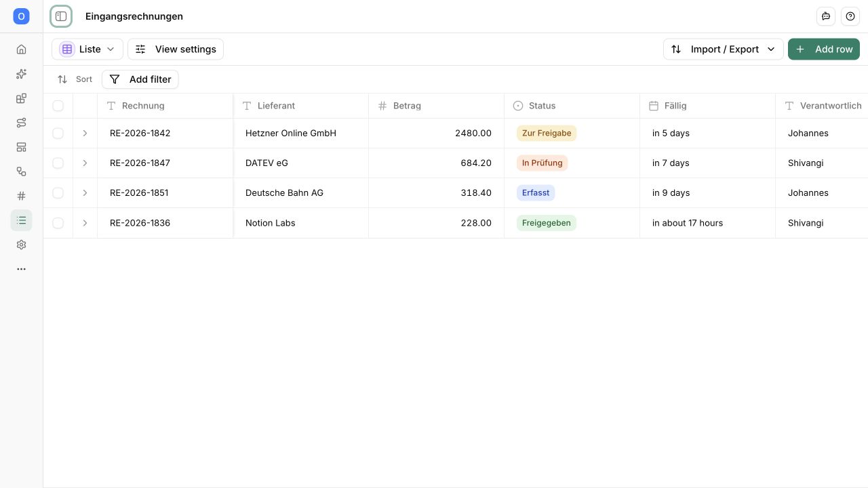This screenshot has width=868, height=488.
Task: Open the Liste view dropdown
Action: [x=87, y=49]
